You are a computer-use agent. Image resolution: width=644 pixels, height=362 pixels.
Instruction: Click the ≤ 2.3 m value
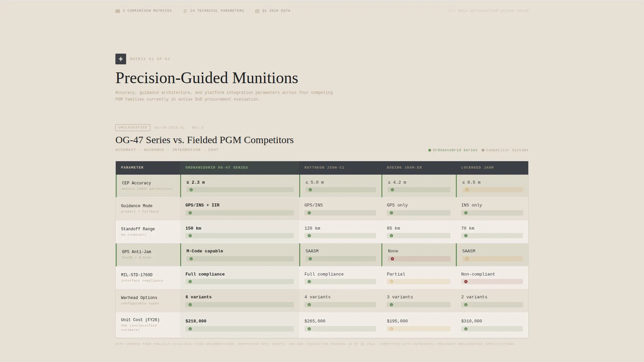pos(196,183)
